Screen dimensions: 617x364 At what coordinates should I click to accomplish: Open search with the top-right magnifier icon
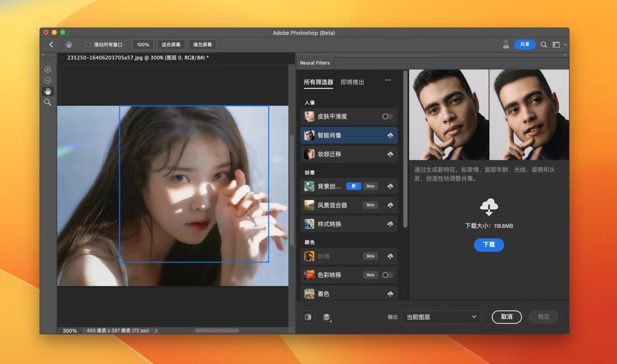[544, 45]
